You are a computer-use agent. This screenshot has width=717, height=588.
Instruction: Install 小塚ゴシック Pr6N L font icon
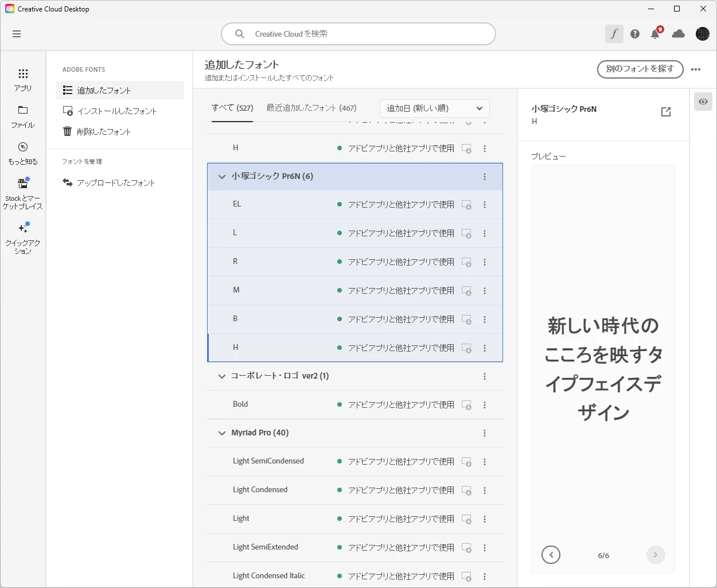coord(467,233)
